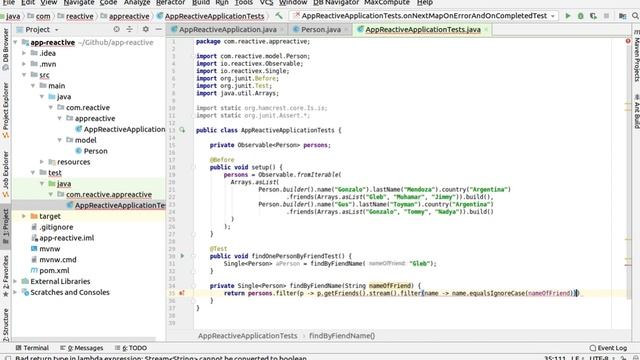Collapse all in Project panel
Image resolution: width=640 pixels, height=360 pixels.
click(129, 29)
